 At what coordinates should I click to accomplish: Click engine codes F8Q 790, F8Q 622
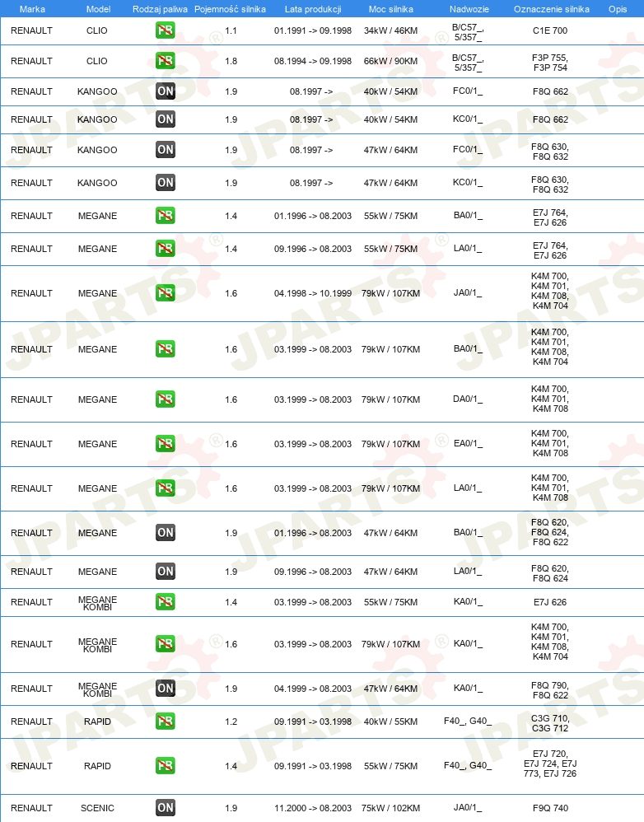tap(550, 690)
